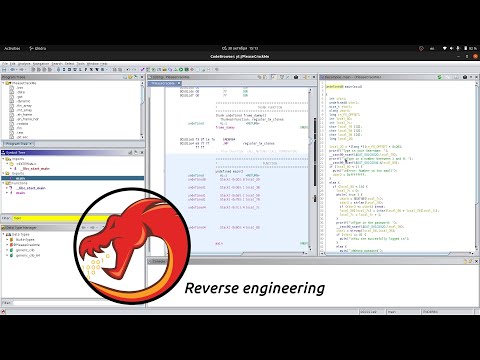Click the snapshot camera icon in Listing header
This screenshot has width=480, height=360.
click(296, 77)
